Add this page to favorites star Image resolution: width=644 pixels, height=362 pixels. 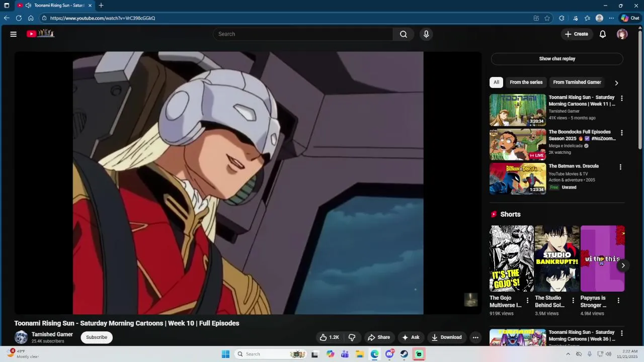tap(547, 18)
